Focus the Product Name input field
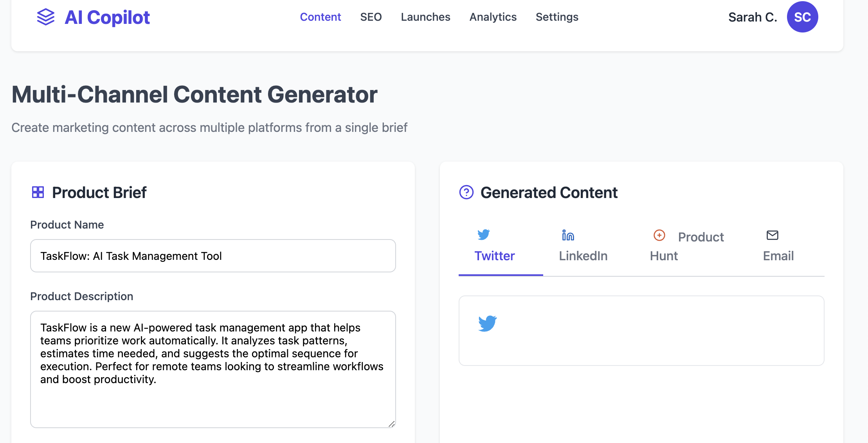 [213, 256]
